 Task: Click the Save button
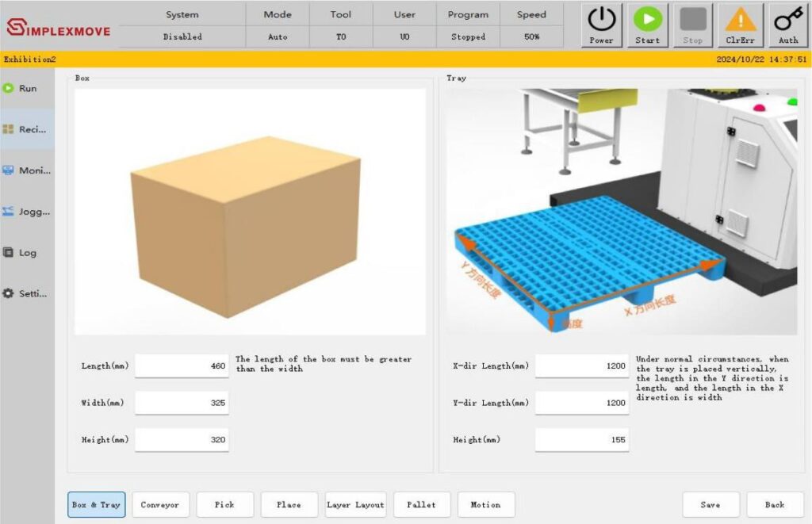710,505
